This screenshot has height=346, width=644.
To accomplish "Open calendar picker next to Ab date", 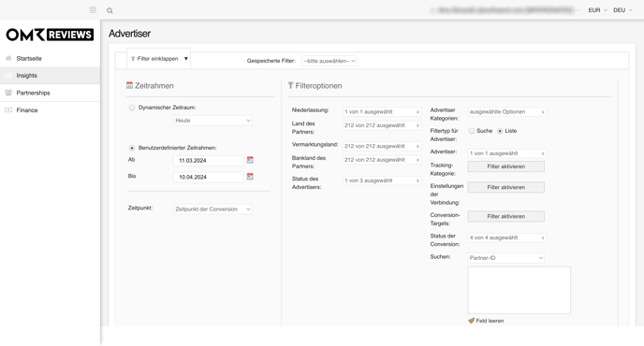I will [x=250, y=160].
